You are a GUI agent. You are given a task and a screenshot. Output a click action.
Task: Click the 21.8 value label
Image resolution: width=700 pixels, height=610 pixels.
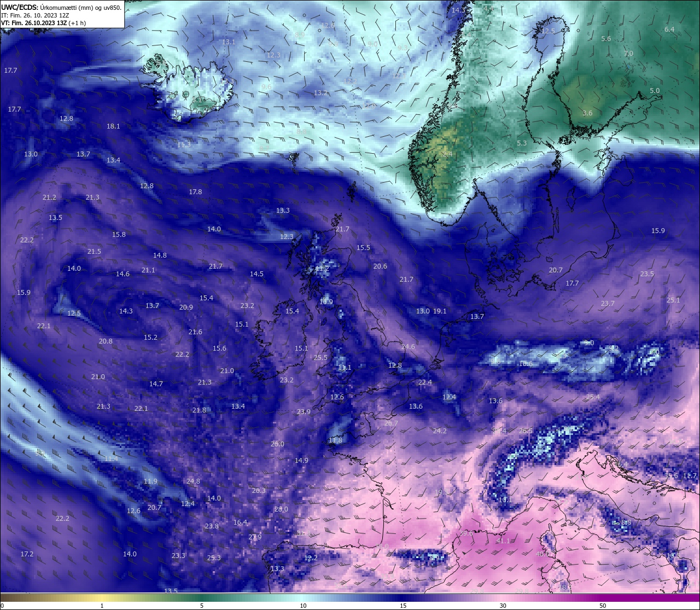click(x=199, y=410)
